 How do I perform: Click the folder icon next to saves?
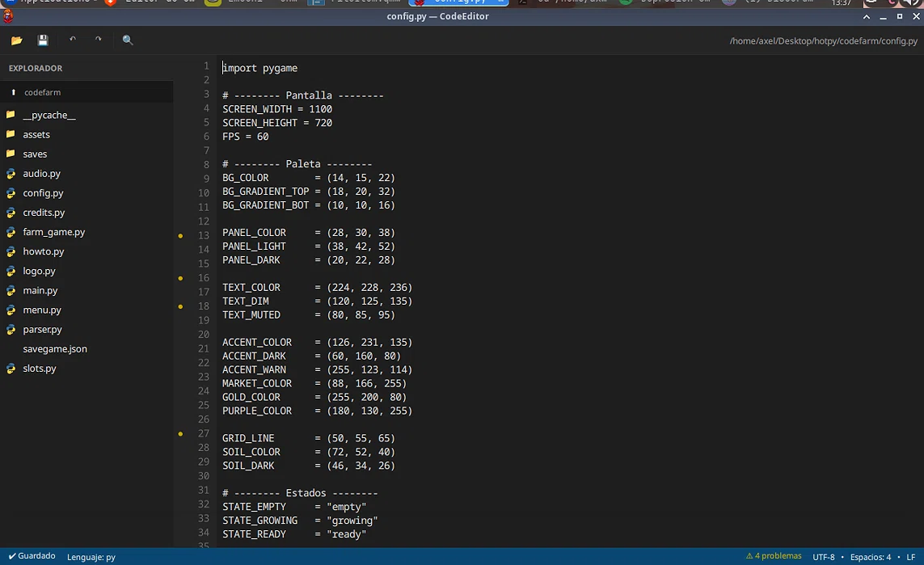pyautogui.click(x=11, y=154)
